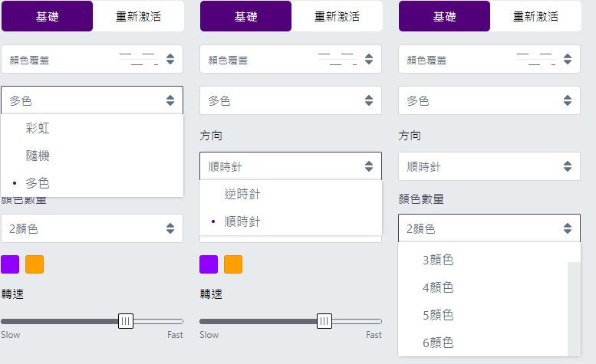This screenshot has height=364, width=596.
Task: Collapse the open 順時針 dropdown in middle panel
Action: [291, 166]
